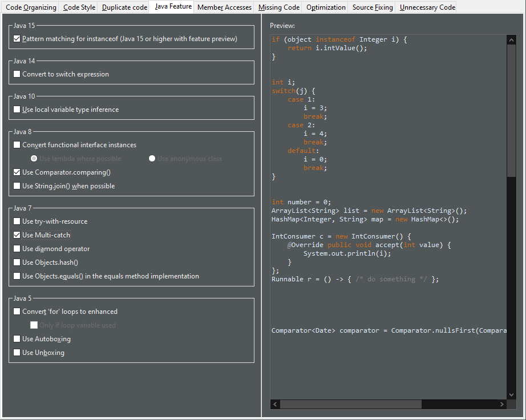Click the preview scroll up arrow
The height and width of the screenshot is (420, 526).
[511, 40]
